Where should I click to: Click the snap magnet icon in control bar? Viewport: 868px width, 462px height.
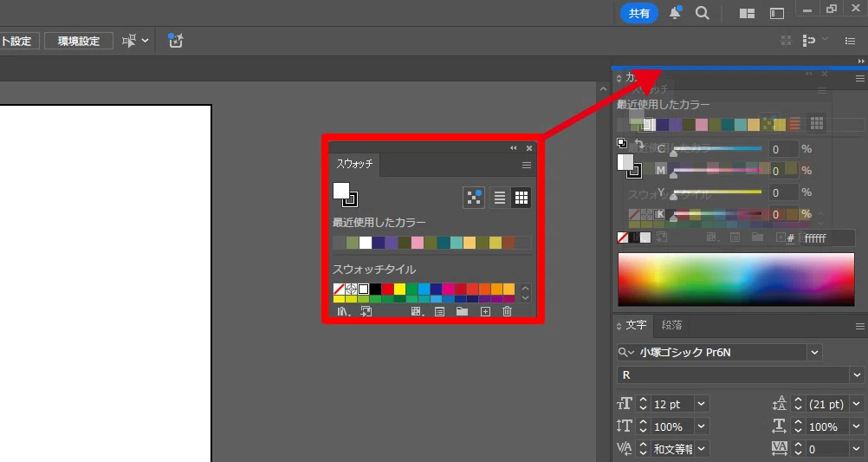coord(809,41)
